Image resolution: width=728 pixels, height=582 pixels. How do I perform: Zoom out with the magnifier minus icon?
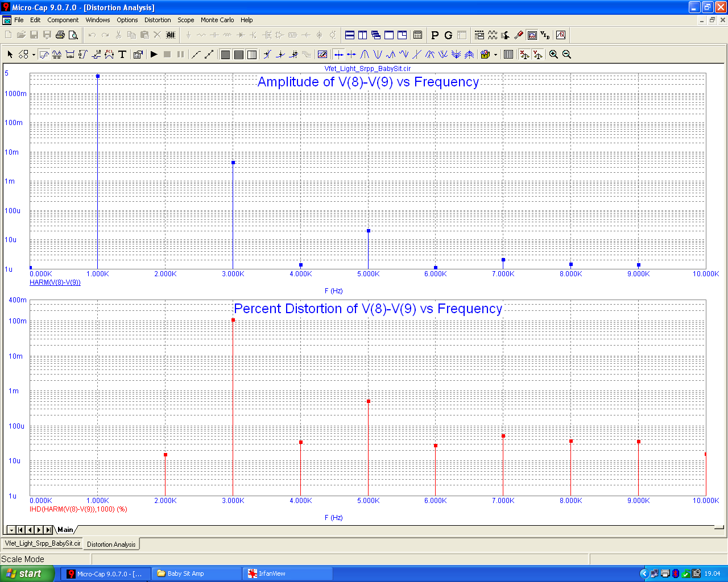(x=566, y=55)
